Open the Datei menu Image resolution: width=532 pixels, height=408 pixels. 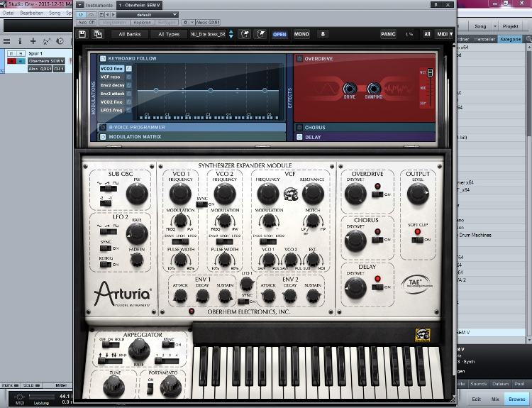pyautogui.click(x=9, y=13)
